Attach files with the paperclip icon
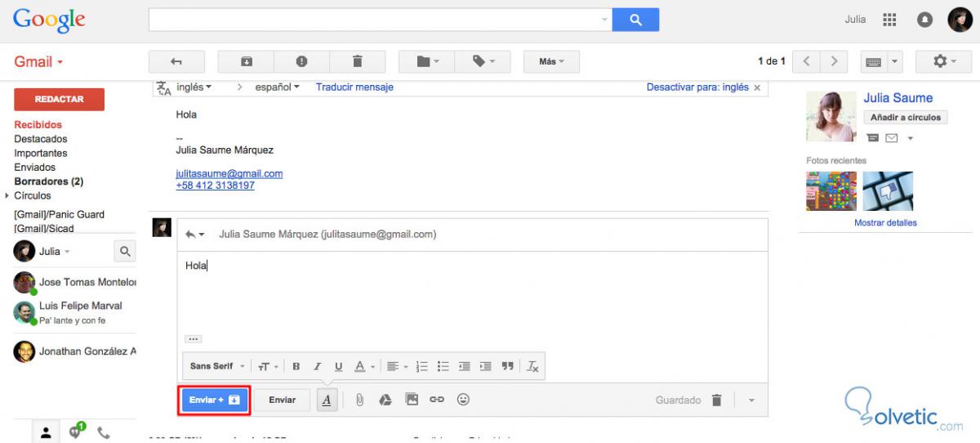 click(x=359, y=400)
